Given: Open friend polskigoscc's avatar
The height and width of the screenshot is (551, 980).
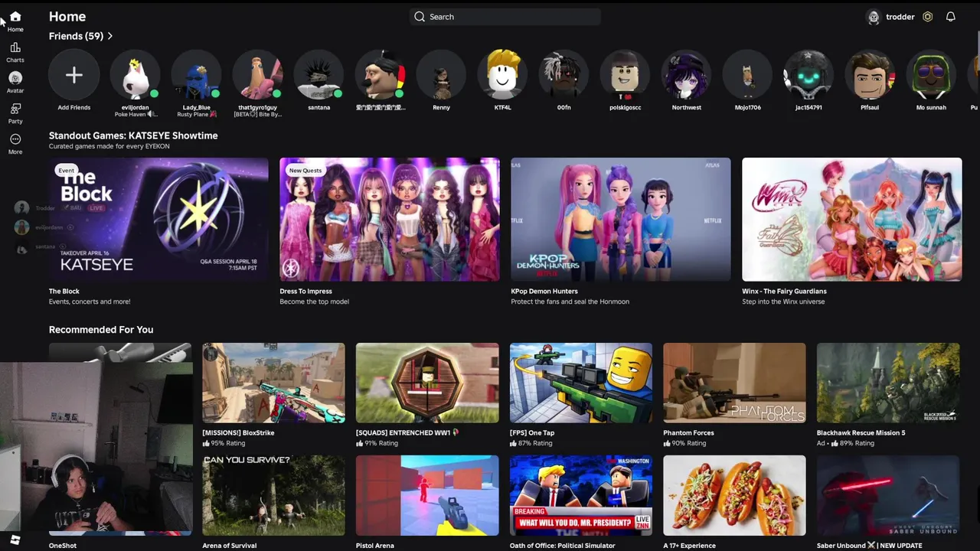Looking at the screenshot, I should point(626,75).
